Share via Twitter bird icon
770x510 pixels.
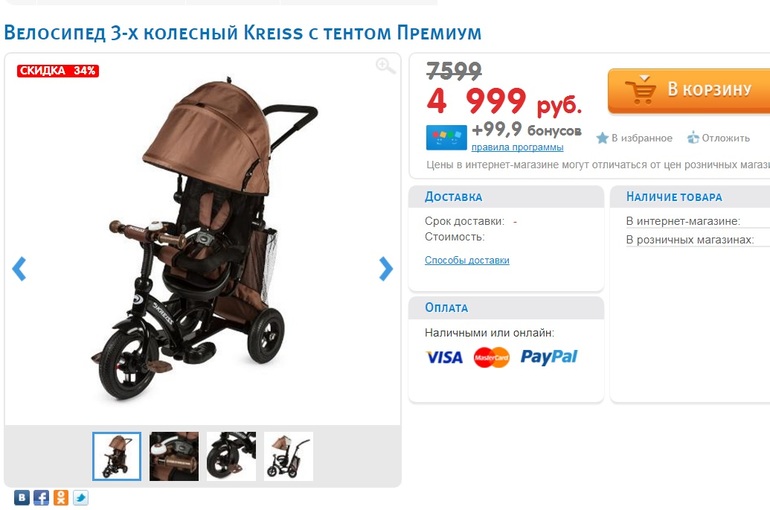pos(81,498)
